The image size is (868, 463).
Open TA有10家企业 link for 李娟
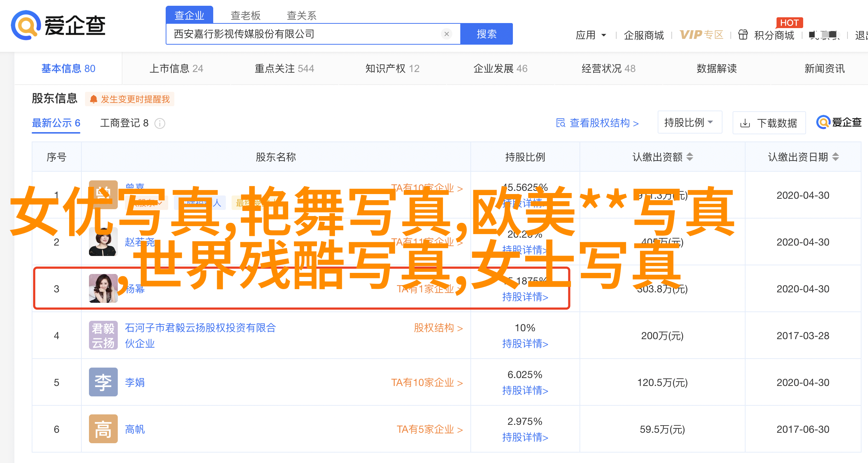coord(427,382)
